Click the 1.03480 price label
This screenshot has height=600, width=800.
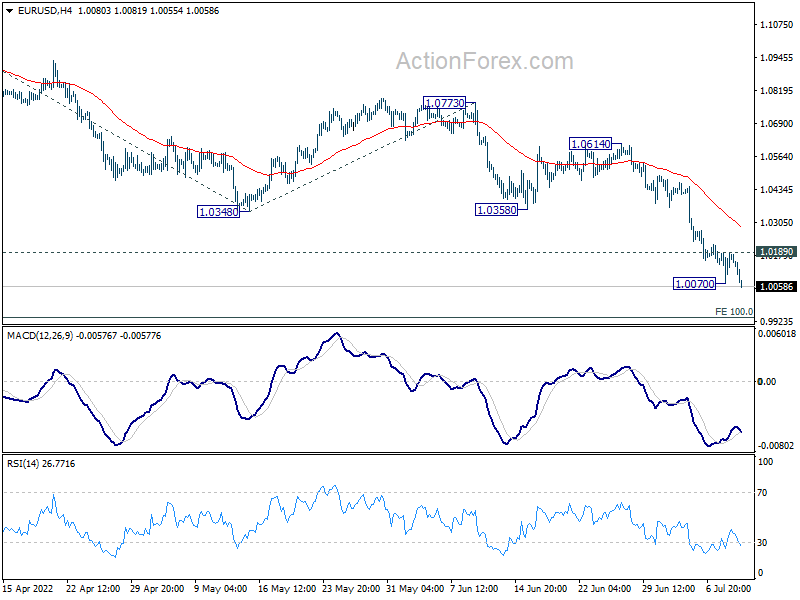pos(218,212)
